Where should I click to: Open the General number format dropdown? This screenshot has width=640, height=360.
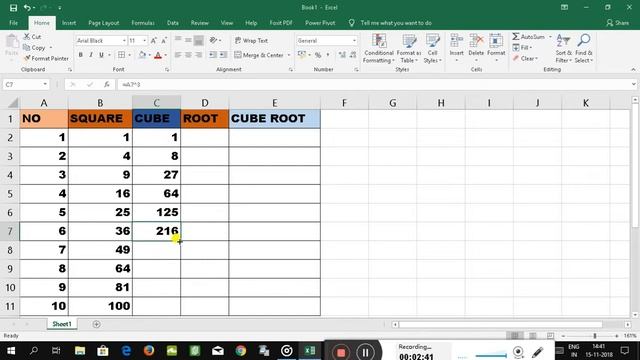[354, 40]
